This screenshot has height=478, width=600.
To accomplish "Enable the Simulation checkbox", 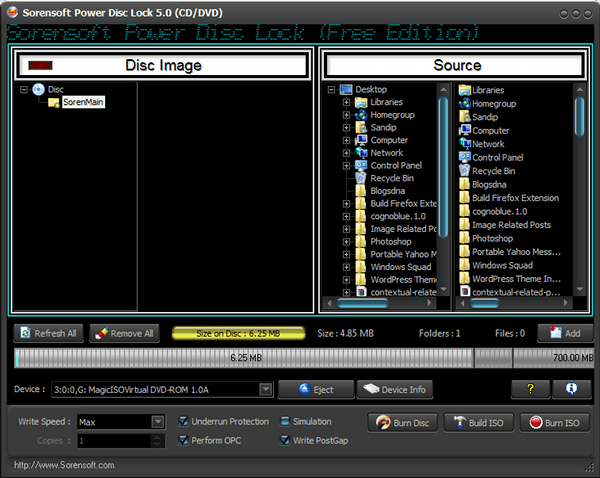I will coord(285,421).
